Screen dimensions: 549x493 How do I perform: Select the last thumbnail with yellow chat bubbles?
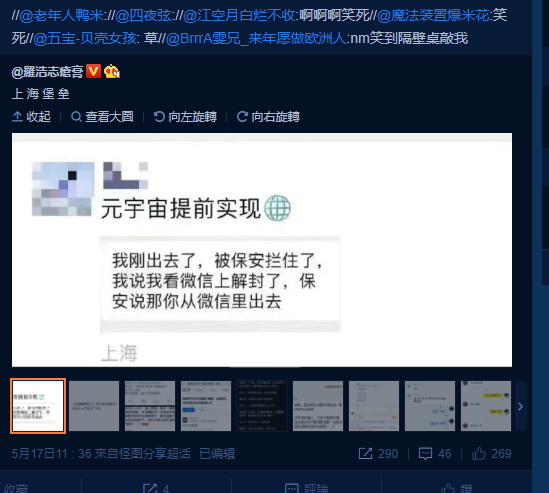pyautogui.click(x=486, y=406)
